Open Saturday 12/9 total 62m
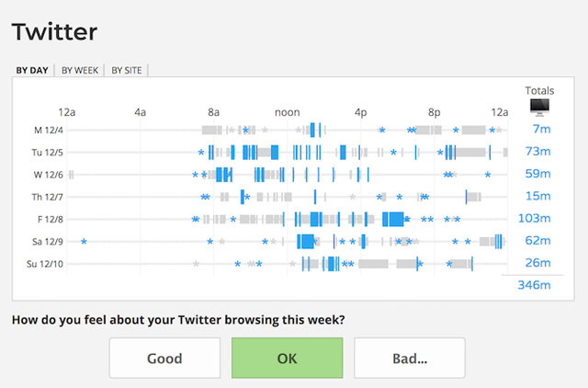The width and height of the screenshot is (588, 388). click(537, 241)
